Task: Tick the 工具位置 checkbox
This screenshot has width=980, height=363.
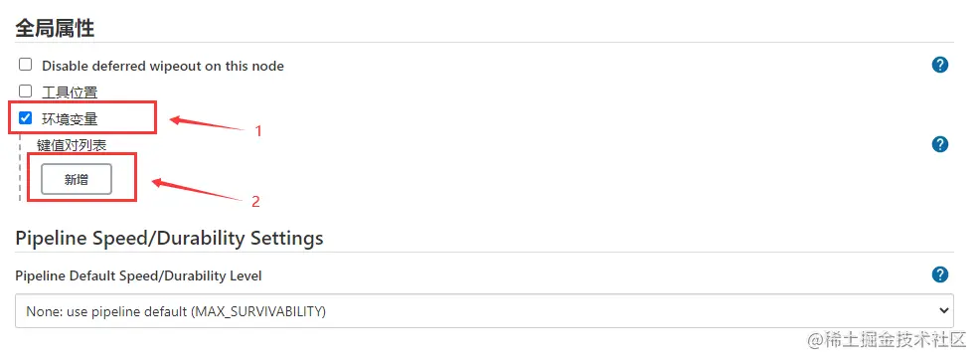Action: 25,91
